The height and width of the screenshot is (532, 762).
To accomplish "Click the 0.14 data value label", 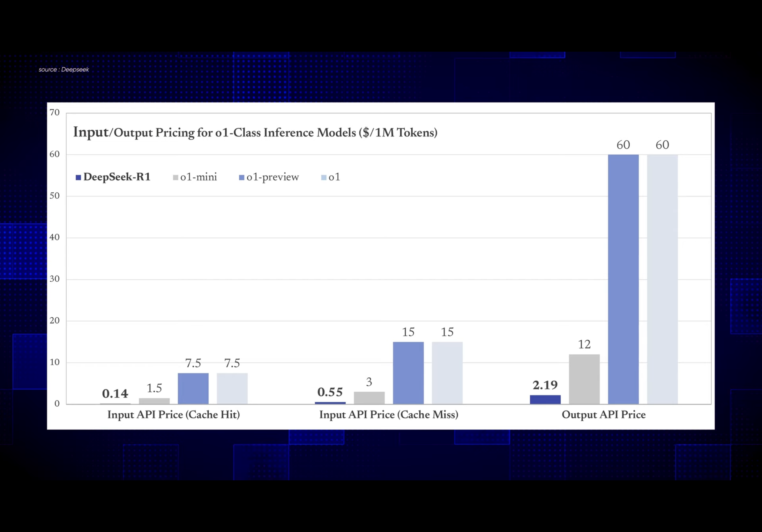I will click(x=115, y=394).
